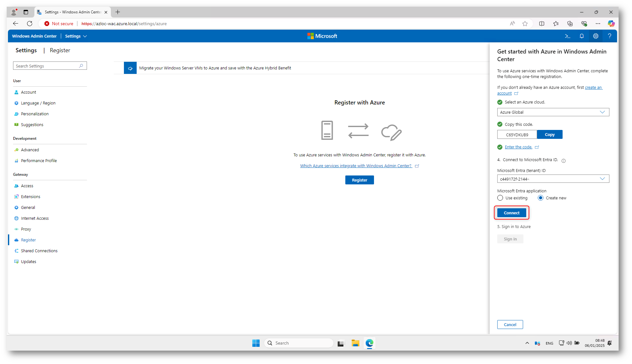Open the Collections icon in browser toolbar
Screen dimensions: 632x364
pos(570,24)
